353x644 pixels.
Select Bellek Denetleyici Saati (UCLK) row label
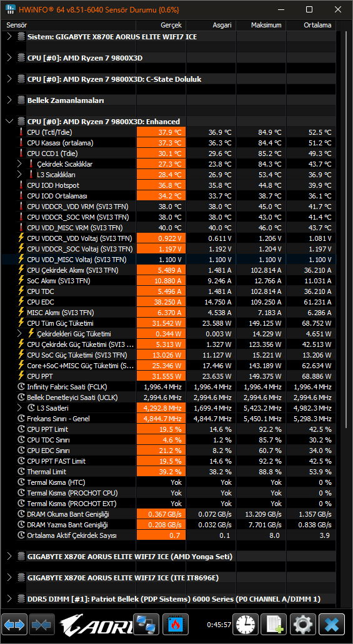point(72,398)
